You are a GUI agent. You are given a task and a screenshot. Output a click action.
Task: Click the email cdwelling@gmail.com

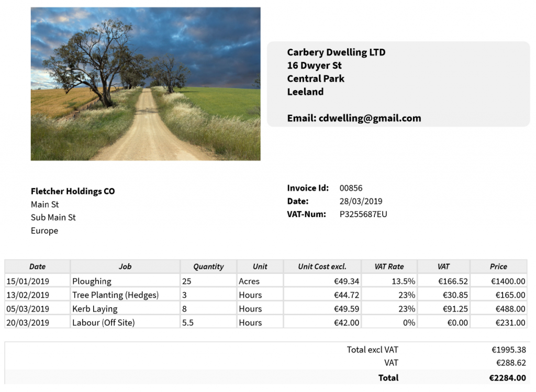tap(370, 118)
